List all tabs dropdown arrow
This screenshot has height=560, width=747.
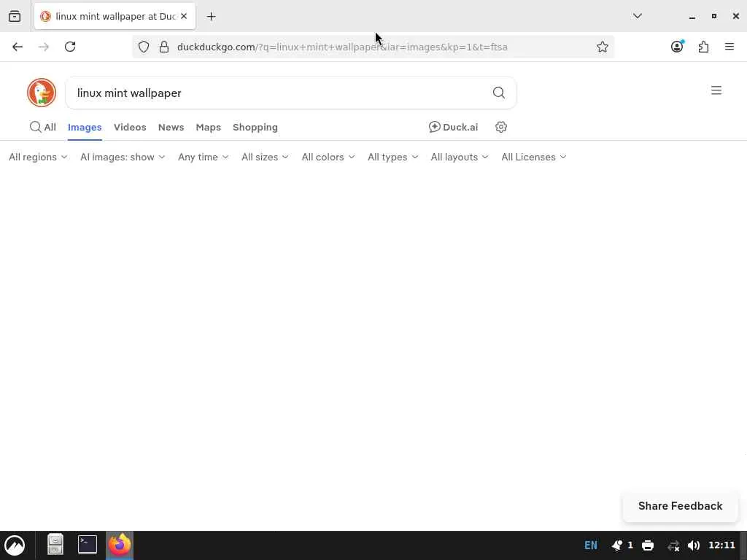point(638,16)
